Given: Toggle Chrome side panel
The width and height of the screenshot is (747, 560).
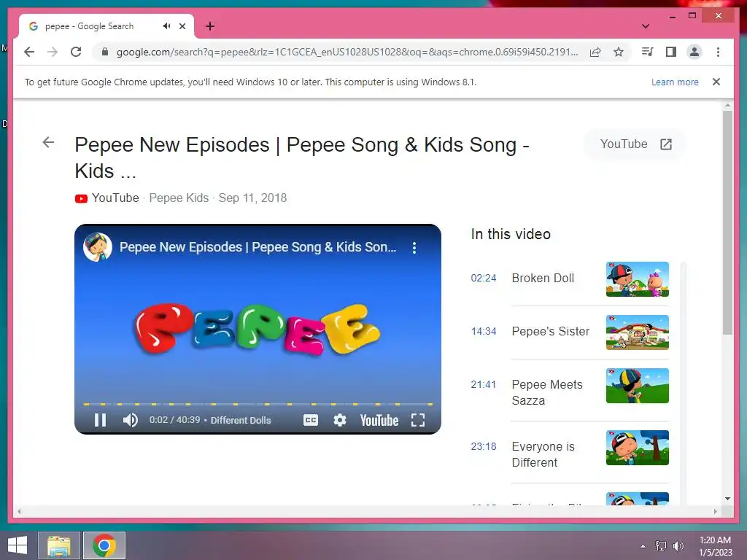Looking at the screenshot, I should 671,52.
